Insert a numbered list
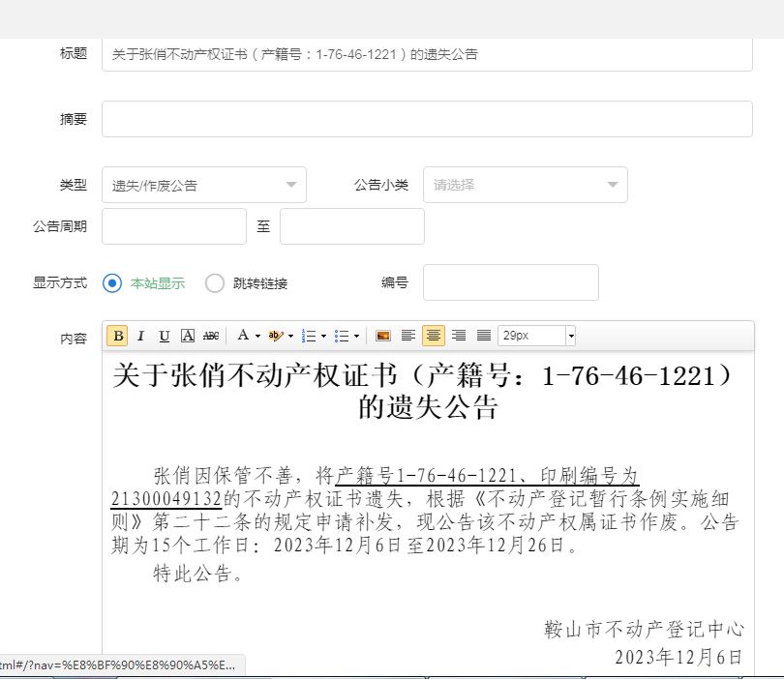 pos(309,336)
